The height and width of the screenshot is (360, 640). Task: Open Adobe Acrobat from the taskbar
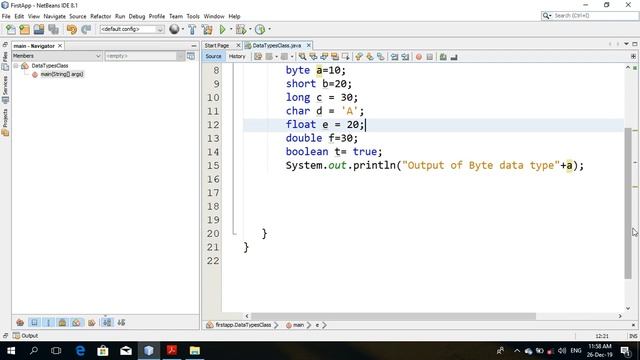point(172,351)
